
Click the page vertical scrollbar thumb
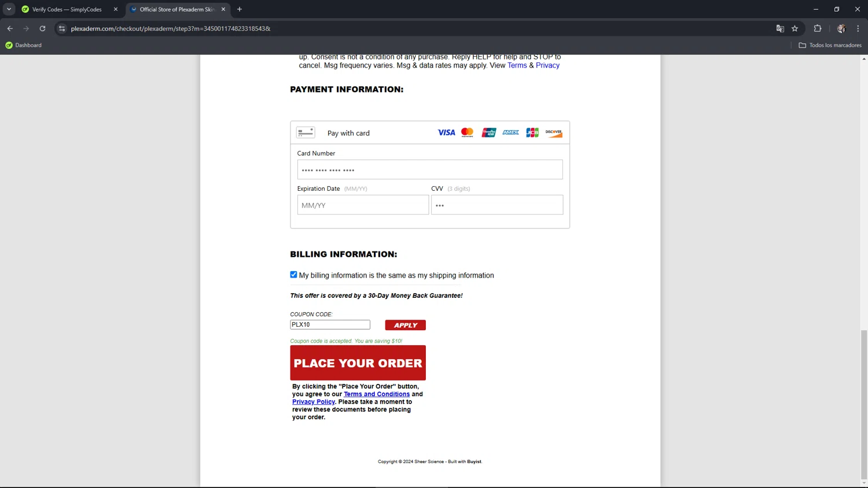[x=864, y=405]
